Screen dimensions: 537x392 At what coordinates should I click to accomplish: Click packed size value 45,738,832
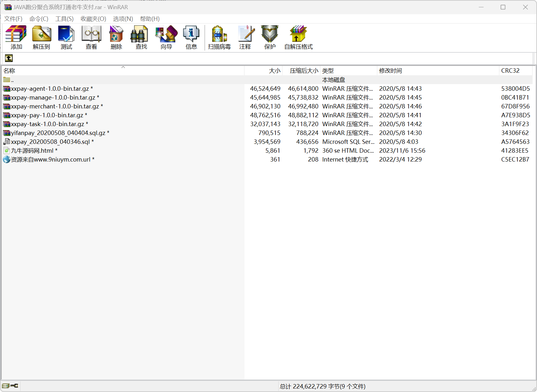pyautogui.click(x=303, y=97)
